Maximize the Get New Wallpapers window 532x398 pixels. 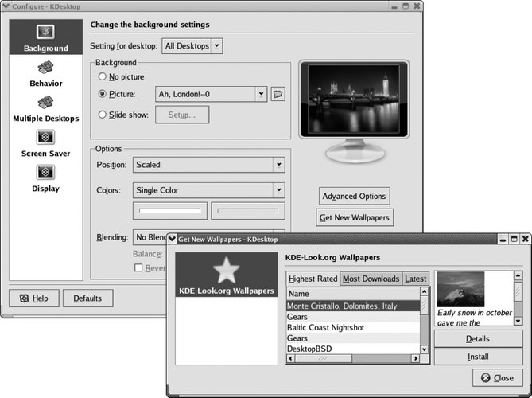pos(514,239)
